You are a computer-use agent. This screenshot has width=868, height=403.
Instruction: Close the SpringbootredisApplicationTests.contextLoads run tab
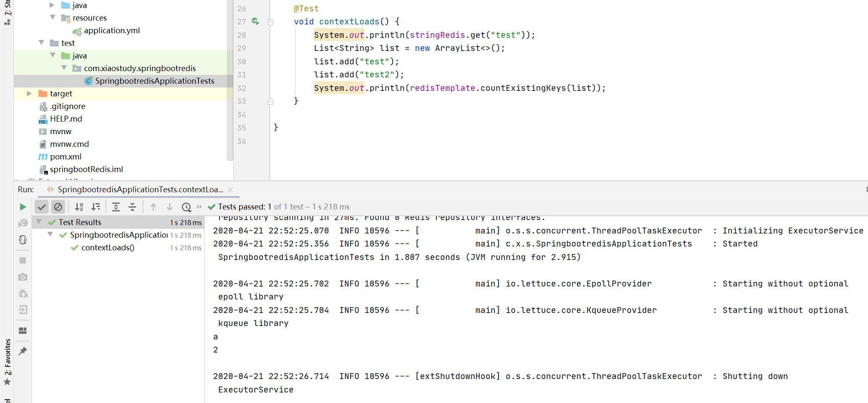[x=230, y=190]
